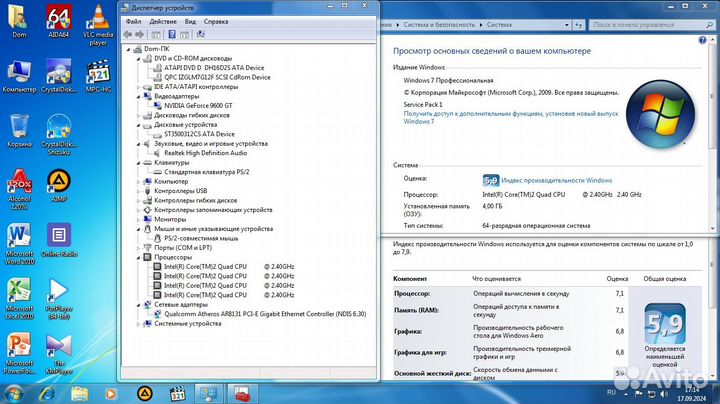Launch Internet Explorer from the taskbar
This screenshot has height=404, width=720.
tap(47, 394)
